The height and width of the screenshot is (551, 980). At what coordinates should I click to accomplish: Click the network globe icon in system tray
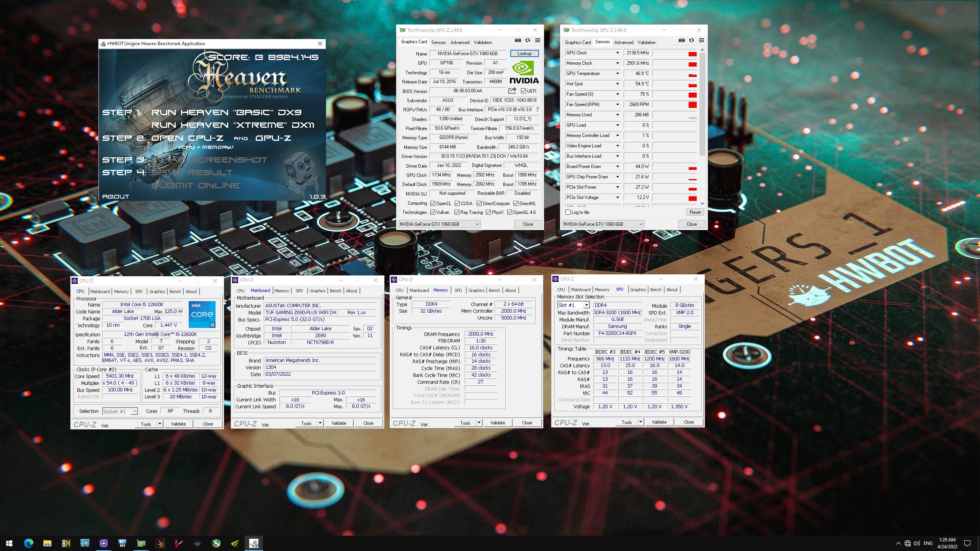907,543
